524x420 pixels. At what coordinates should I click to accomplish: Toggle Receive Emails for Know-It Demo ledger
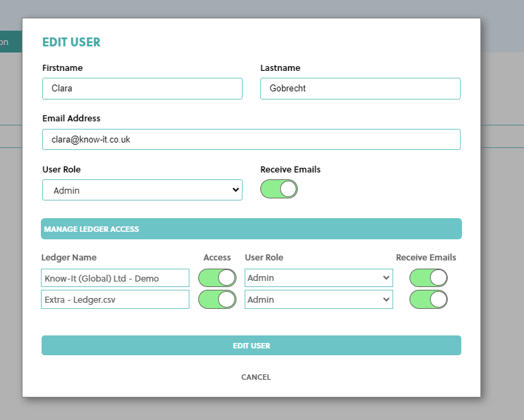tap(429, 278)
